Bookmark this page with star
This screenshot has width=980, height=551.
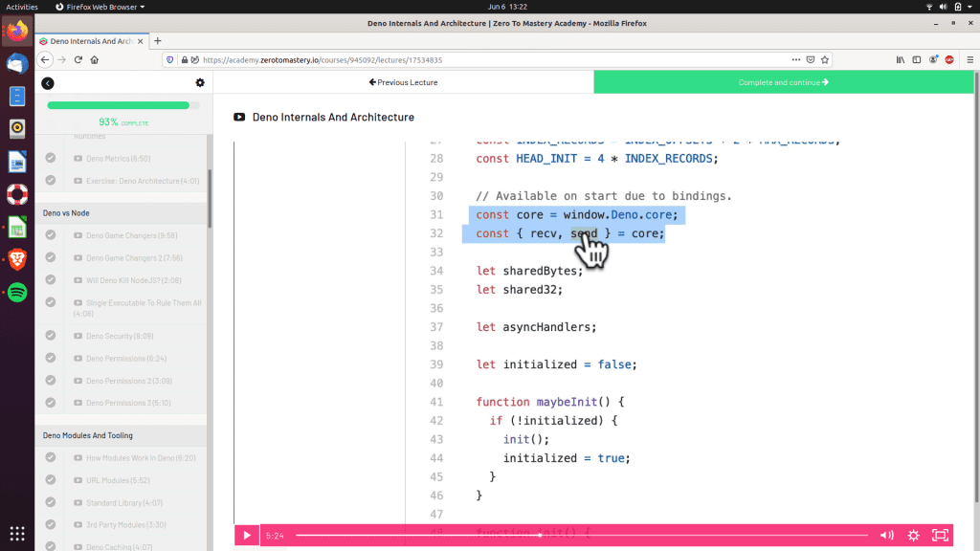coord(825,60)
